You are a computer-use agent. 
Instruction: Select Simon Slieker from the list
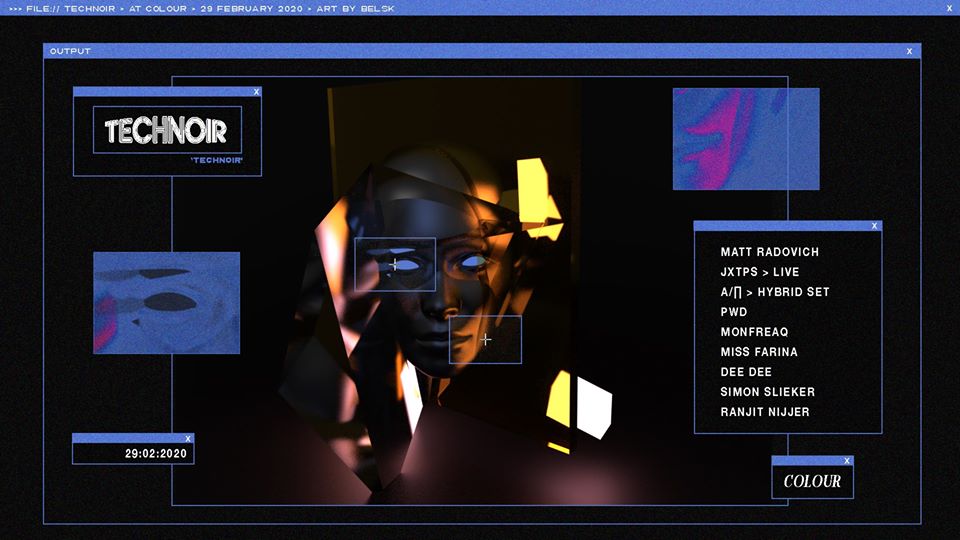pos(767,392)
